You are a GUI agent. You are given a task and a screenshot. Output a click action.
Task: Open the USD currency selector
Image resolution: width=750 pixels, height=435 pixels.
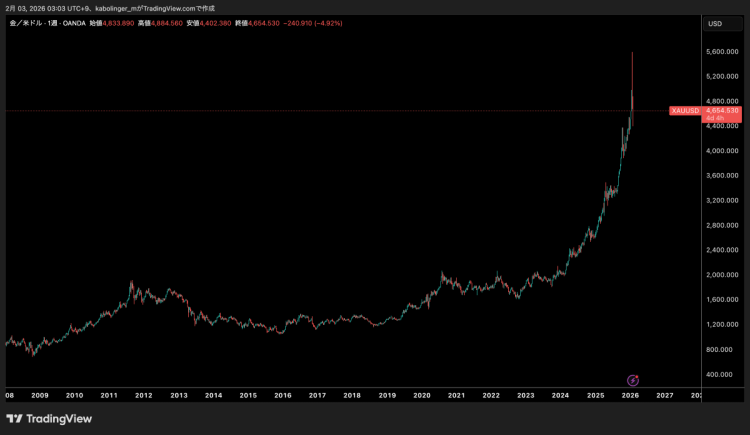point(715,23)
